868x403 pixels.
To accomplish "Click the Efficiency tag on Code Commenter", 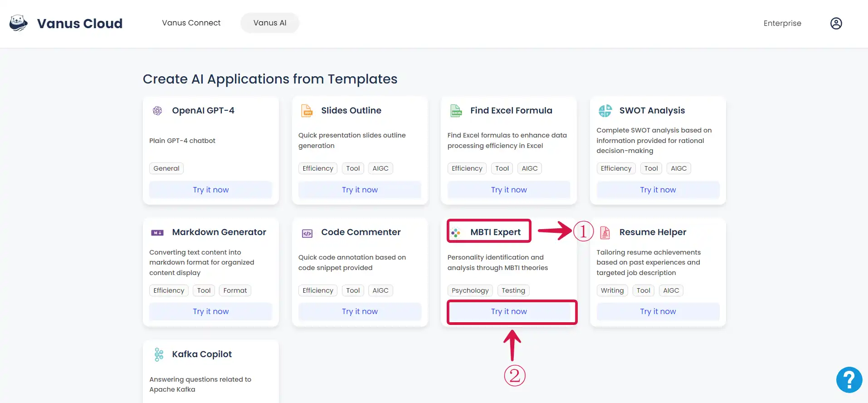I will click(318, 290).
